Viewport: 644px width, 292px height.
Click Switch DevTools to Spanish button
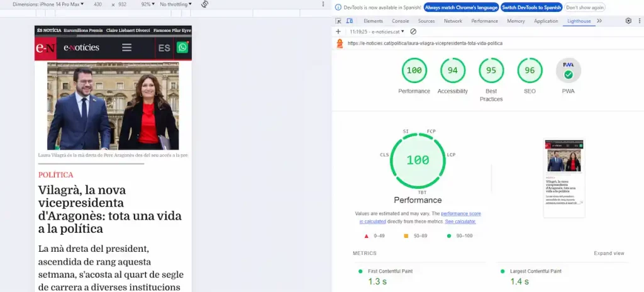tap(531, 8)
